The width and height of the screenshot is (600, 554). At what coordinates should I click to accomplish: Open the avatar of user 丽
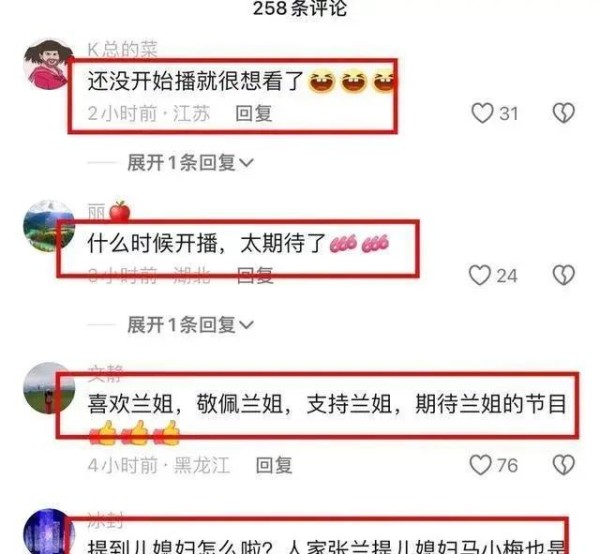49,226
